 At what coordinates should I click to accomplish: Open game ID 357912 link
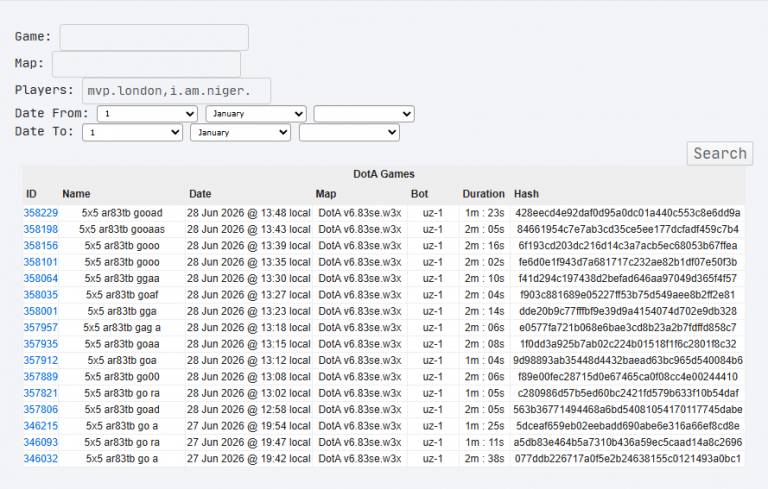click(x=41, y=360)
